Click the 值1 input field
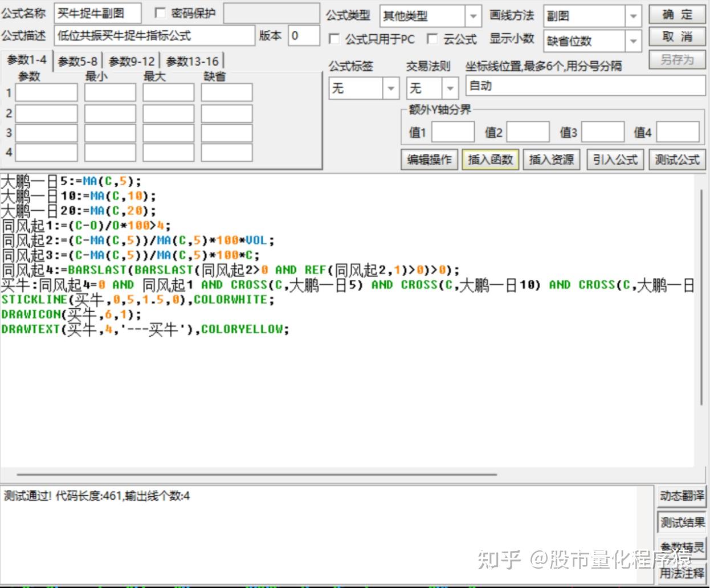710x588 pixels. pos(453,132)
